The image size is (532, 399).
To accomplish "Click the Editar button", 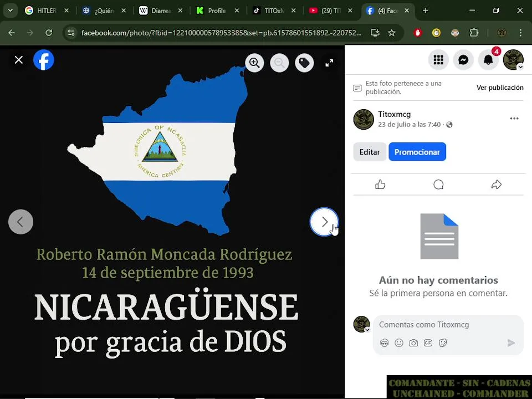I will pos(370,152).
